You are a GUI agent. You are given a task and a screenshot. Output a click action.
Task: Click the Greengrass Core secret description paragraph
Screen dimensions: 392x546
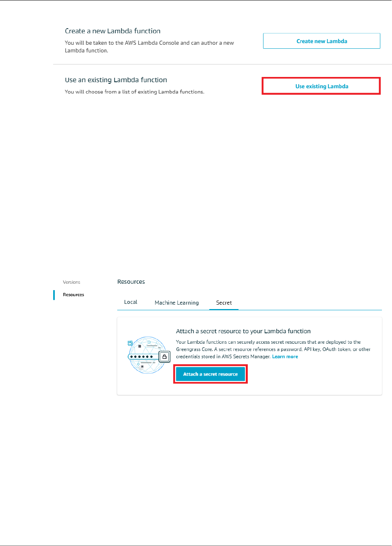273,349
